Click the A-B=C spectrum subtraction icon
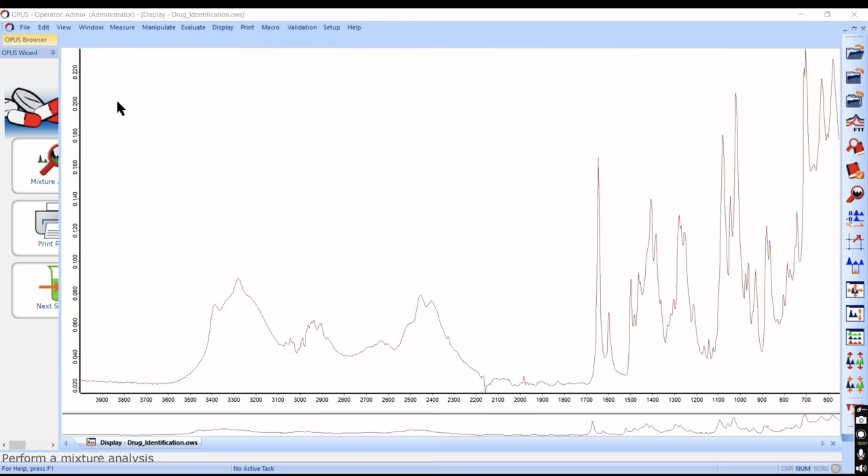The width and height of the screenshot is (868, 476). pos(854,219)
